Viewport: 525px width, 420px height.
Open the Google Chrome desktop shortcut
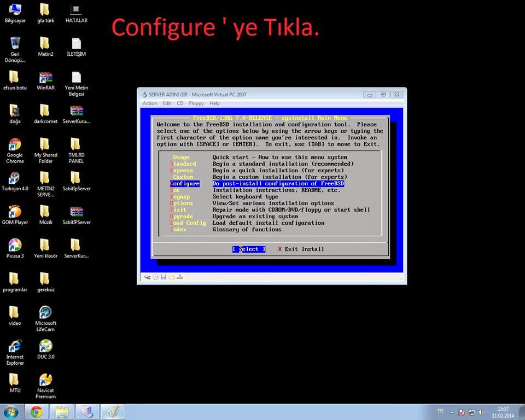click(x=15, y=151)
